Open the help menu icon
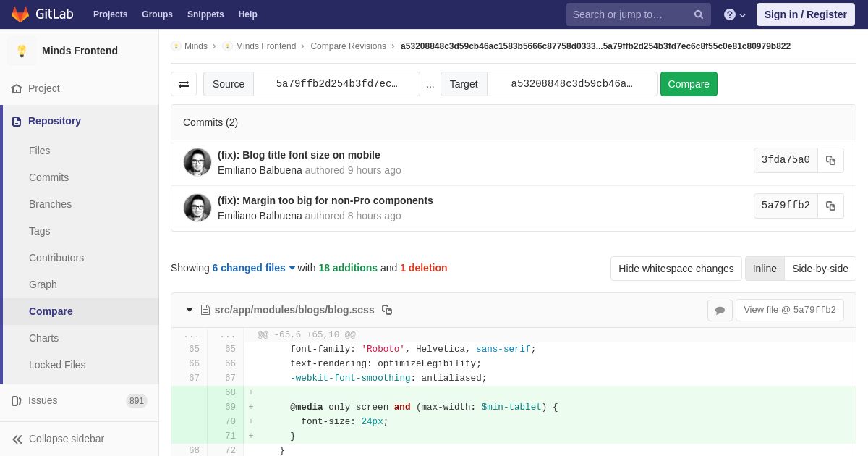The height and width of the screenshot is (456, 868). coord(735,14)
